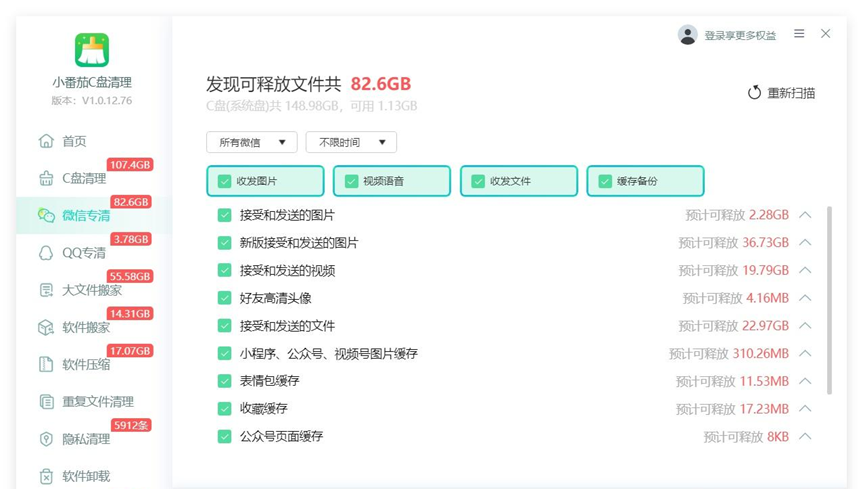Expand the 310.26MB row chevron
Screen dimensions: 863x489
(805, 353)
